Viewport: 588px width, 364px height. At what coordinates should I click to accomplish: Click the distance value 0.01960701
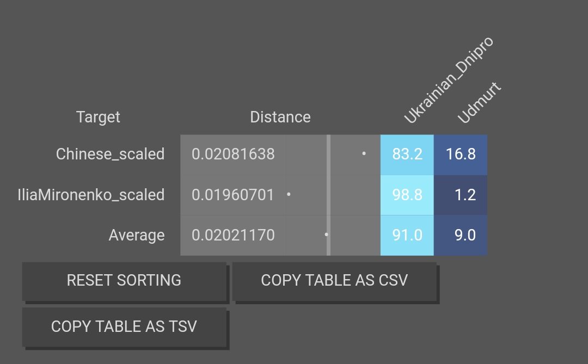coord(233,195)
